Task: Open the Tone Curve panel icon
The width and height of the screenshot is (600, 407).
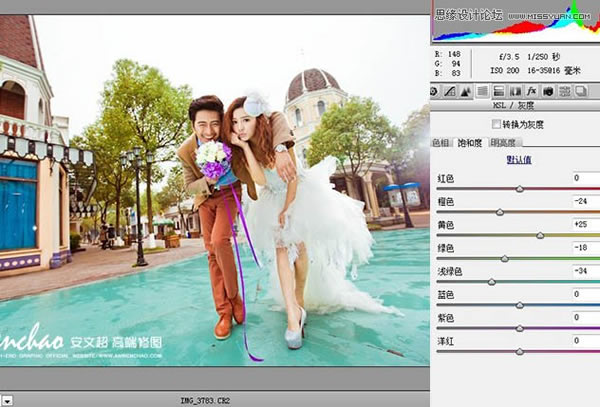Action: [x=450, y=91]
